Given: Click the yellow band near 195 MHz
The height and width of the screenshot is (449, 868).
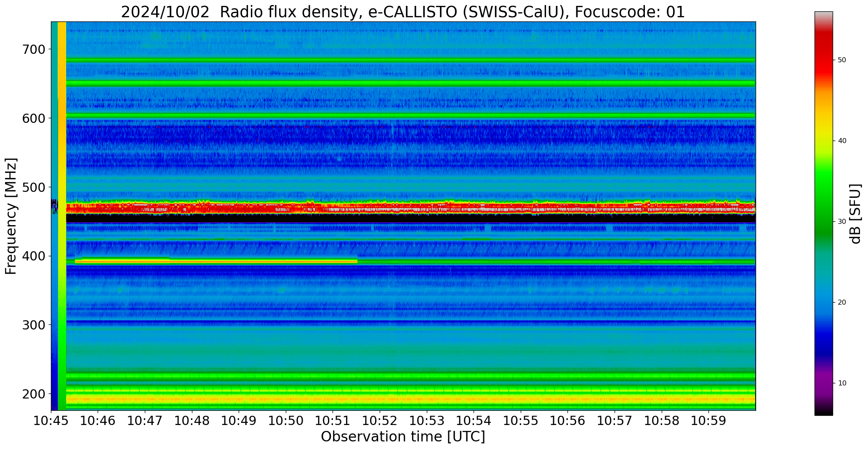Looking at the screenshot, I should (x=410, y=399).
